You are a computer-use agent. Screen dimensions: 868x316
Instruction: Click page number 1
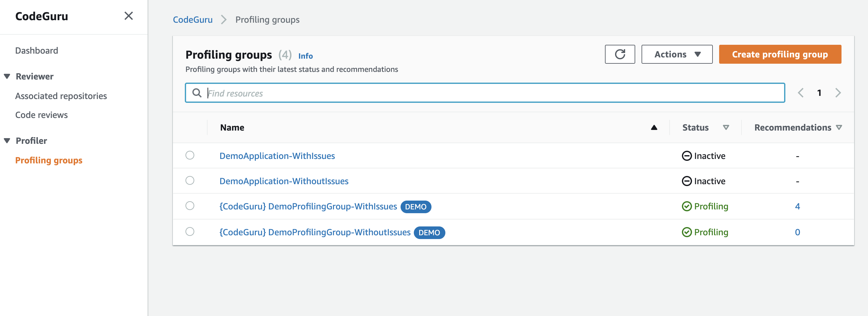click(819, 93)
